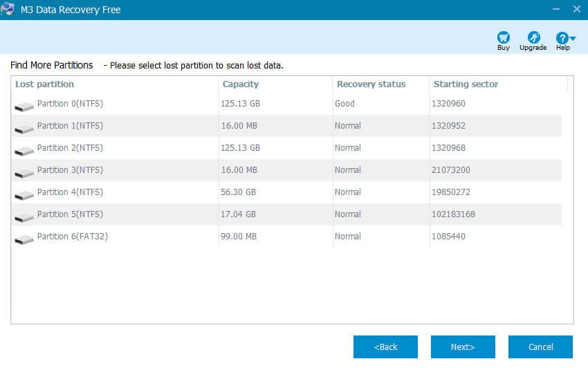Expand the Help dropdown arrow
Screen dimensions: 588x368
point(573,38)
